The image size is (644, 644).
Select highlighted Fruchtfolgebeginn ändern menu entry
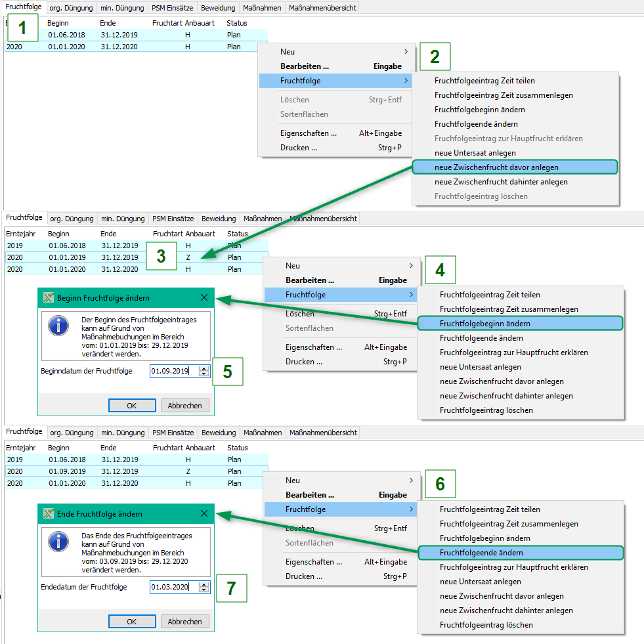tap(520, 324)
